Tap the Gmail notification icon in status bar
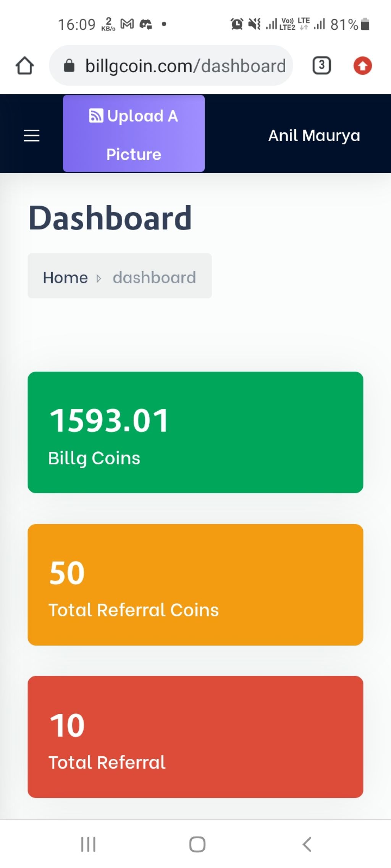The image size is (391, 868). point(127,24)
